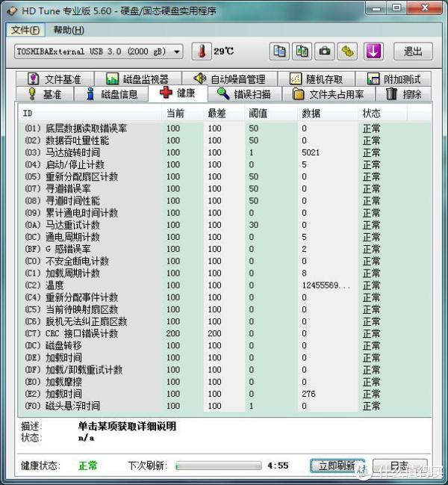The height and width of the screenshot is (485, 448).
Task: Click the thermometer temperature icon
Action: coord(202,52)
